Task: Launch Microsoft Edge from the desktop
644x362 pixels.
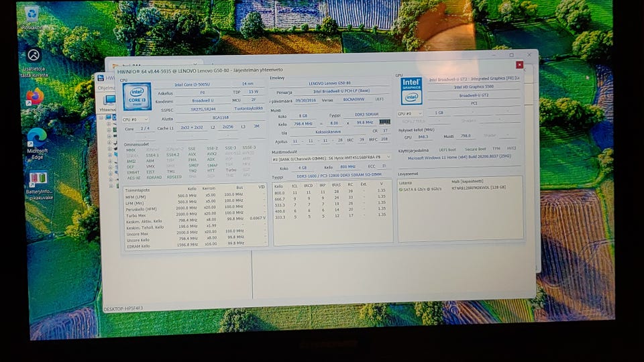Action: click(x=37, y=143)
